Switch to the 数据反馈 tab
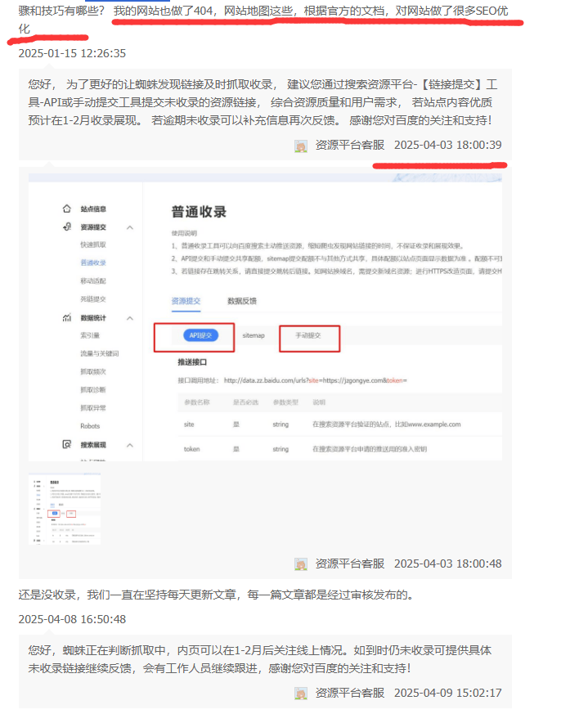Screen dimensions: 588x714 242,301
